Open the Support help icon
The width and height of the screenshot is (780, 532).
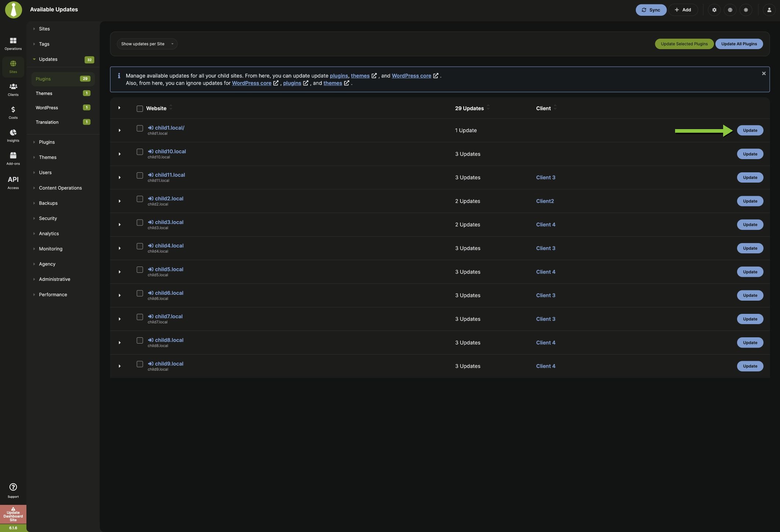tap(13, 490)
